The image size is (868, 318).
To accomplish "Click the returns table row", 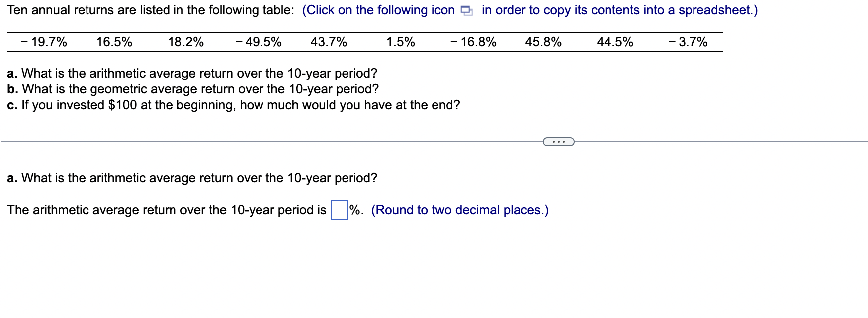I will [x=363, y=42].
